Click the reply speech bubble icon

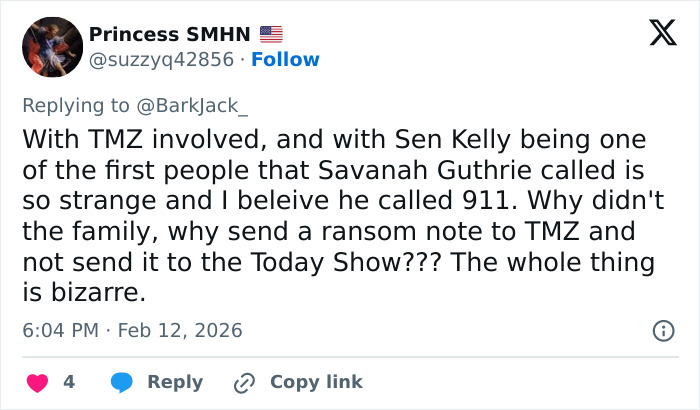point(122,382)
